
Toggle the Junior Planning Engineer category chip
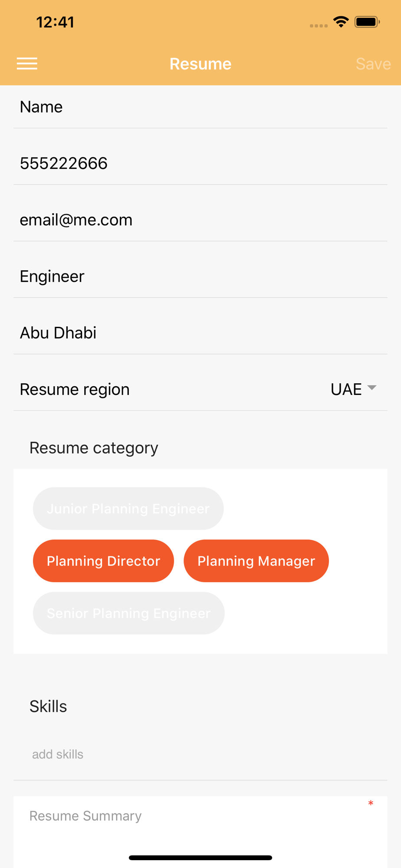pyautogui.click(x=128, y=508)
